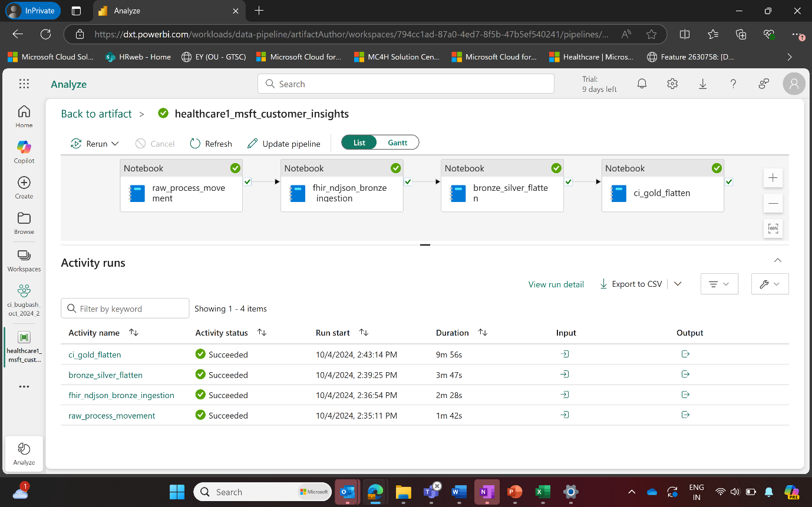812x507 pixels.
Task: Collapse the Activity runs section
Action: (777, 260)
